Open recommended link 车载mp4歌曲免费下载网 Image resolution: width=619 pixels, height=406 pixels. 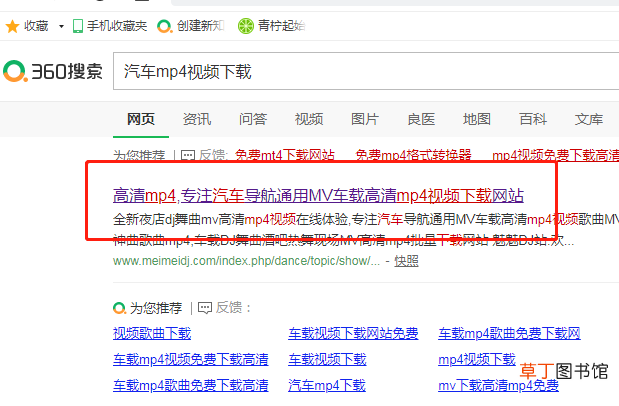click(x=509, y=333)
